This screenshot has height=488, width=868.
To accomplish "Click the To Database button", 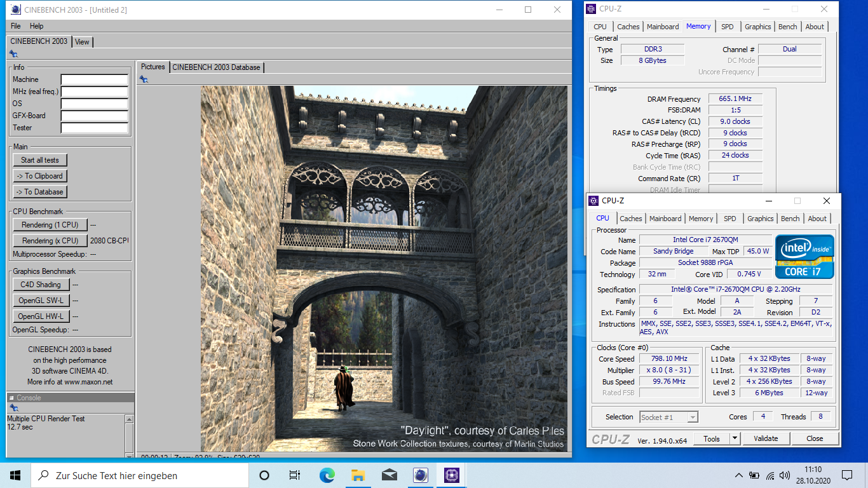I will click(x=40, y=192).
